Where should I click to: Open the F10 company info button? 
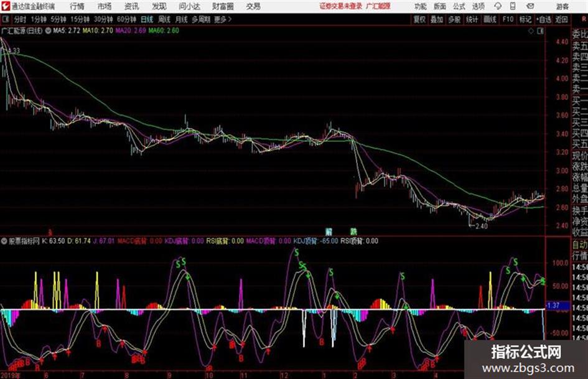[x=508, y=19]
